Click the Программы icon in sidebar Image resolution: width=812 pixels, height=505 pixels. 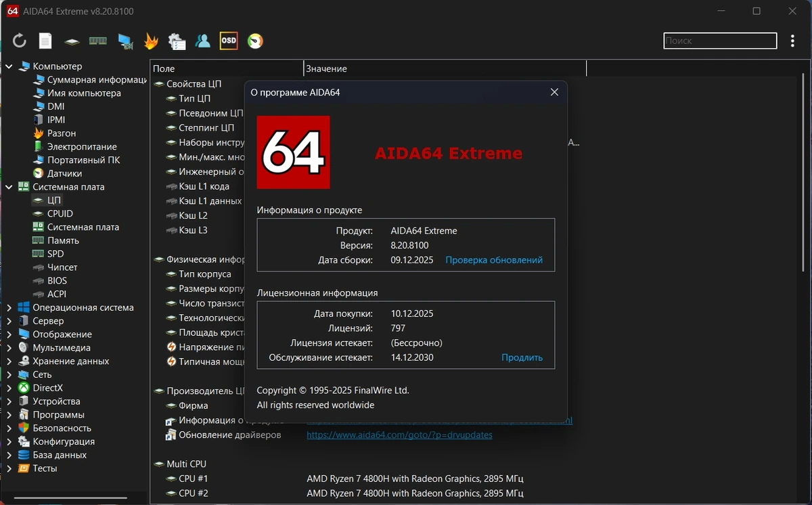pos(24,414)
